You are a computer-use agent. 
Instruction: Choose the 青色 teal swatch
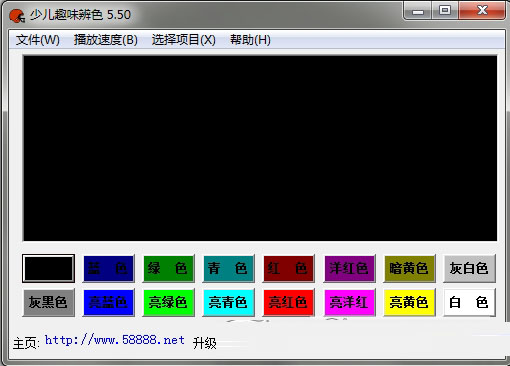click(x=229, y=268)
